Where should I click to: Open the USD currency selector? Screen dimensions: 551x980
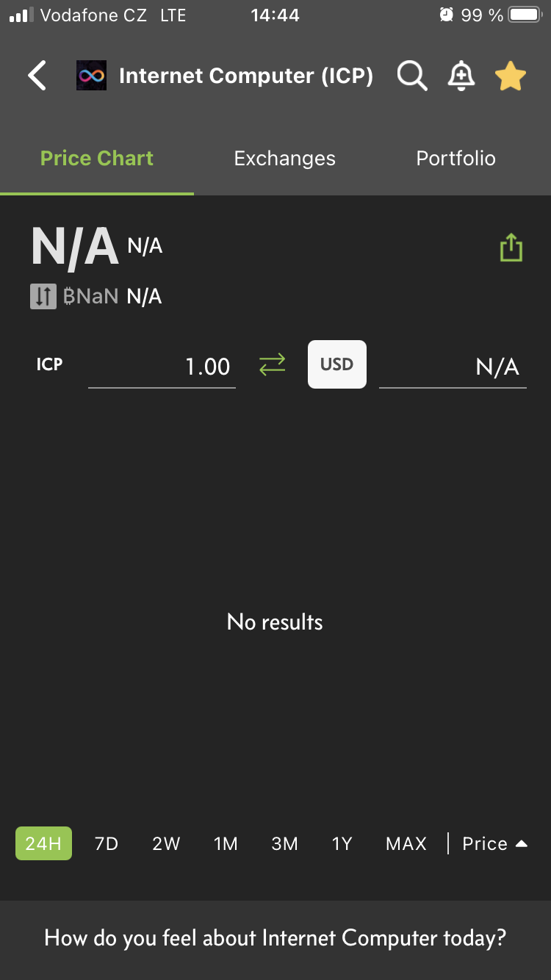tap(336, 364)
